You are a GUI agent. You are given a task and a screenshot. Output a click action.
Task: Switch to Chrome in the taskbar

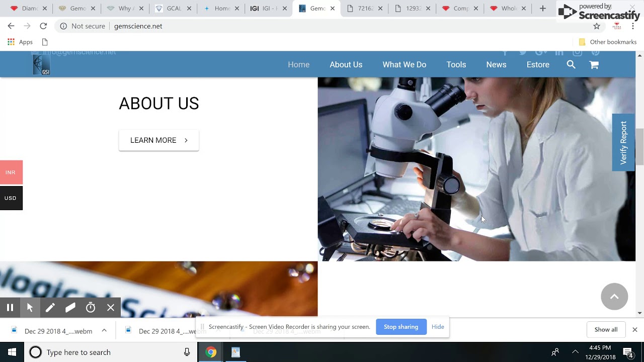211,352
